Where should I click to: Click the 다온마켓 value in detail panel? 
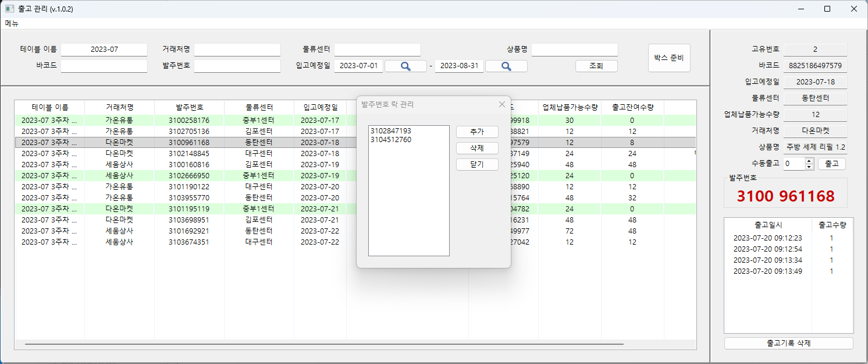(x=815, y=131)
